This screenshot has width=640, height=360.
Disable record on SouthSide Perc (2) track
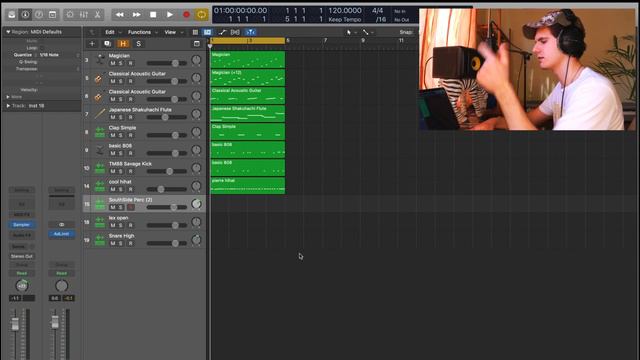(131, 207)
